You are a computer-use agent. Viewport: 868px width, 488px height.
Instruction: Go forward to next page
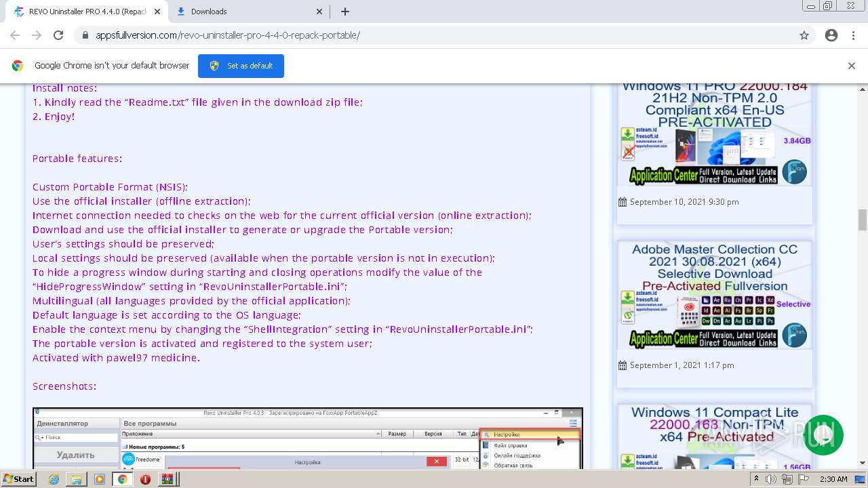(x=37, y=35)
